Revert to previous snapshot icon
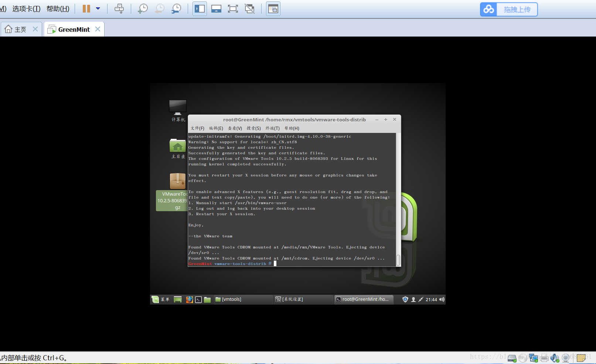 (x=160, y=8)
